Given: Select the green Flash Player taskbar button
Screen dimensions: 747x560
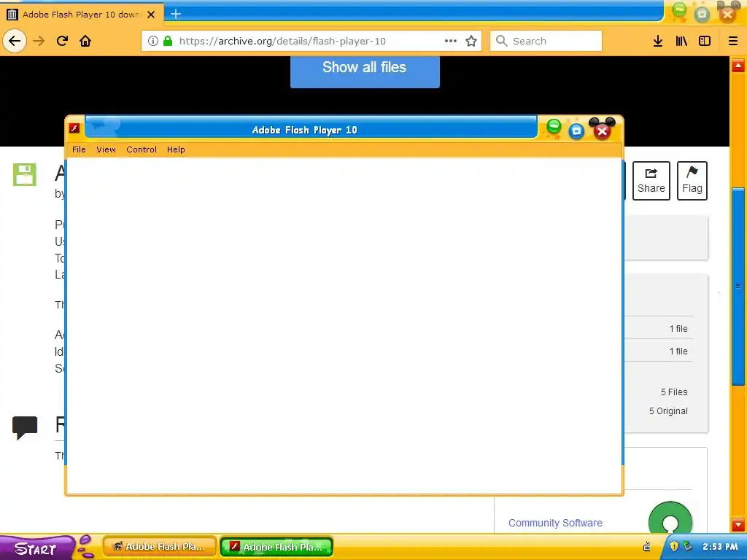Looking at the screenshot, I should point(276,547).
